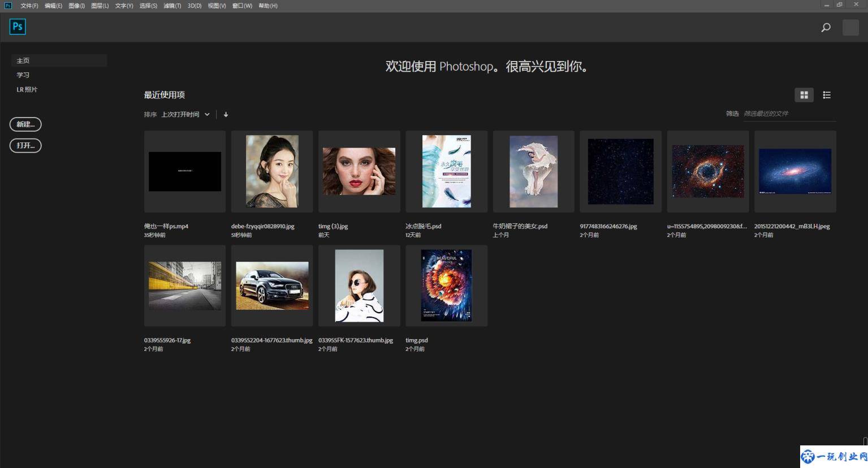The image size is (868, 468).
Task: Click the 新建... button
Action: click(25, 124)
